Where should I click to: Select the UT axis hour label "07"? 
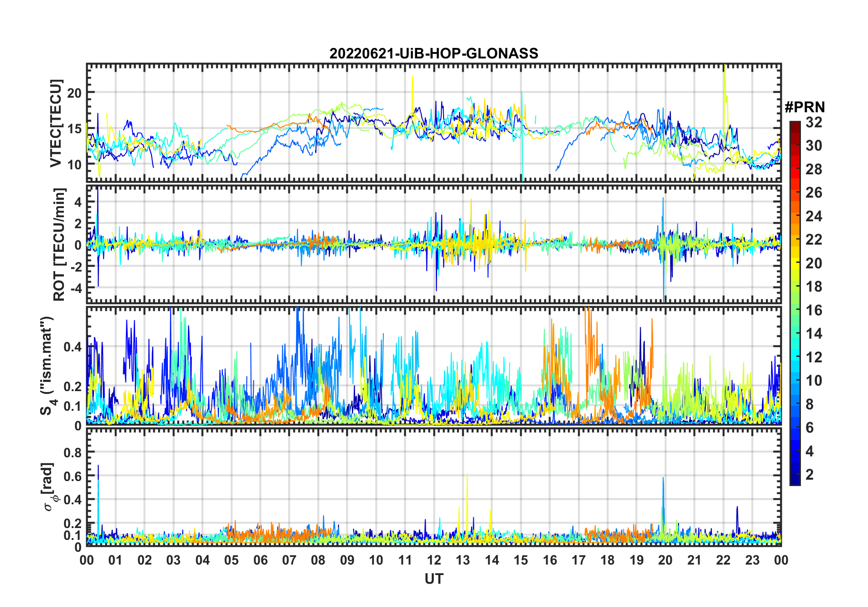click(289, 560)
